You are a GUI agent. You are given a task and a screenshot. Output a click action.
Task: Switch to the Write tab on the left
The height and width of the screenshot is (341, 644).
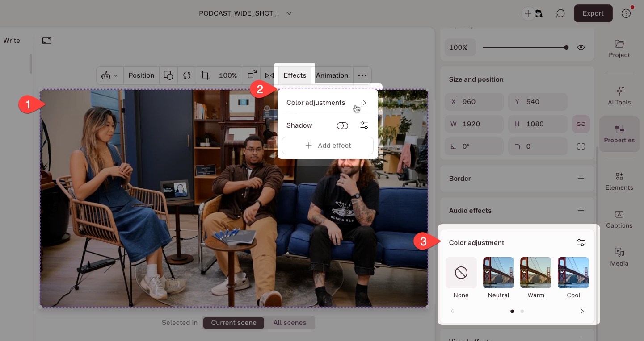(x=12, y=40)
